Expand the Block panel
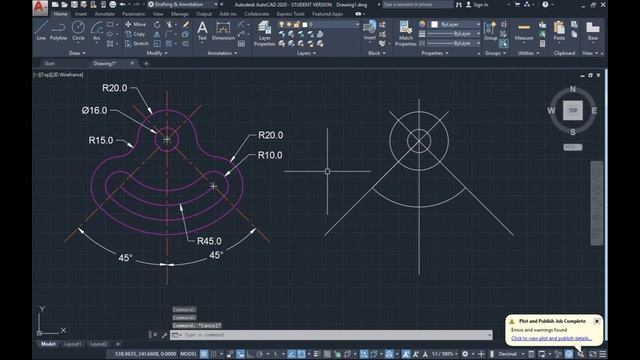The image size is (640, 360). point(376,53)
